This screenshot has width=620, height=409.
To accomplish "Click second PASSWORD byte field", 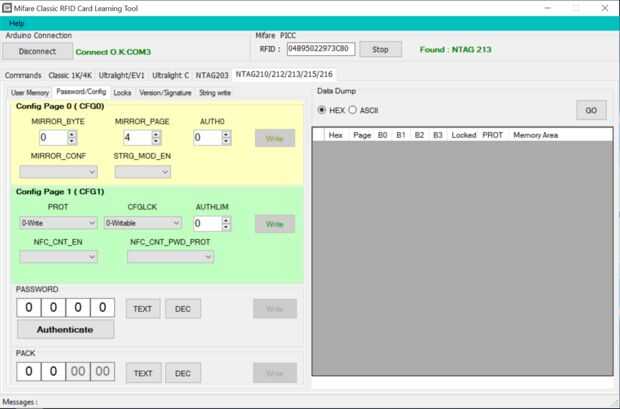I will pos(53,307).
